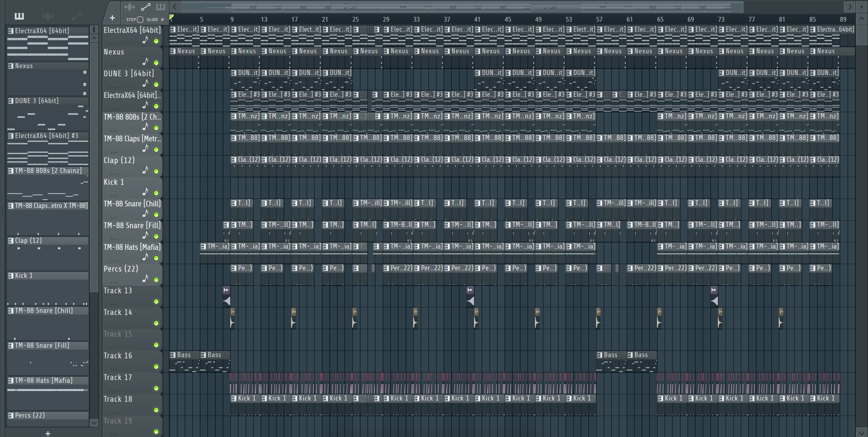Select the Track 17 header

(x=132, y=383)
